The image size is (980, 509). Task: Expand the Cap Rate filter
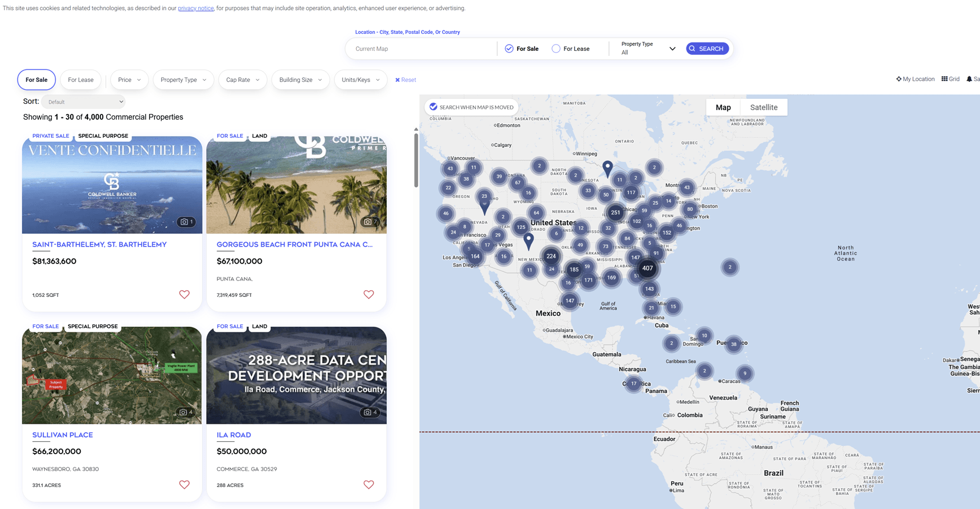point(243,80)
